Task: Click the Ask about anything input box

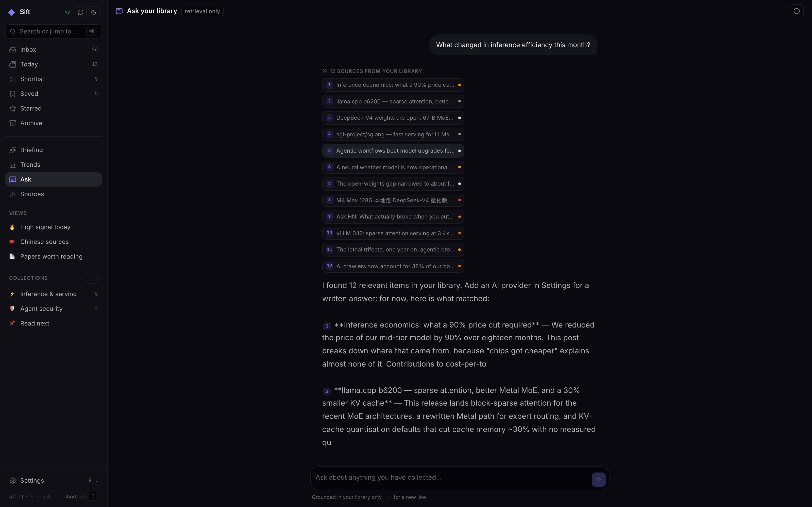Action: (450, 478)
